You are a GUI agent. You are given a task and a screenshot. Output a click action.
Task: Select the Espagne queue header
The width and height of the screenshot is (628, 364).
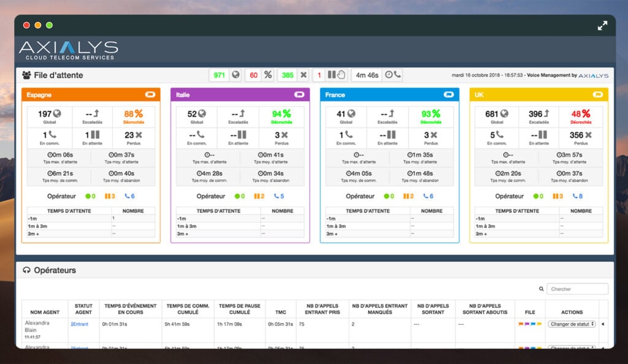(91, 95)
